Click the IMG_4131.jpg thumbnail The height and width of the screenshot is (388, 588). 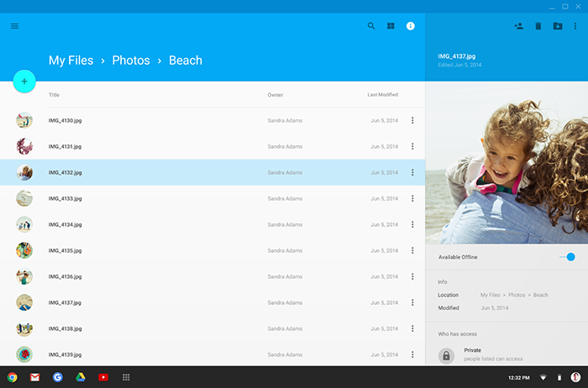tap(24, 146)
